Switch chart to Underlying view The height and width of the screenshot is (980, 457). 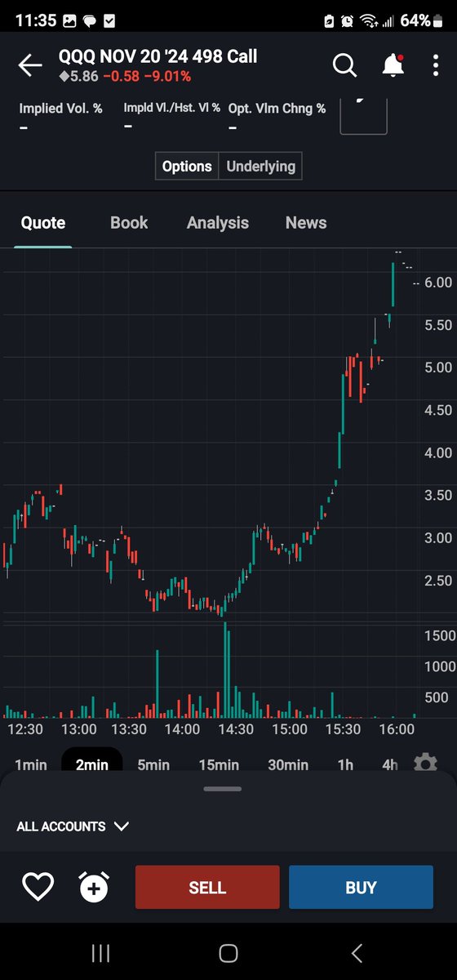click(260, 166)
